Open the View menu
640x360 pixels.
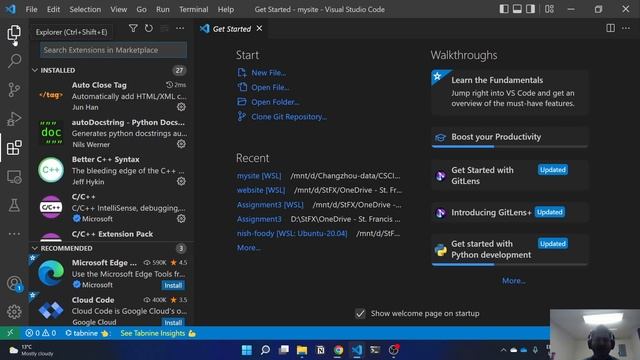pyautogui.click(x=118, y=9)
